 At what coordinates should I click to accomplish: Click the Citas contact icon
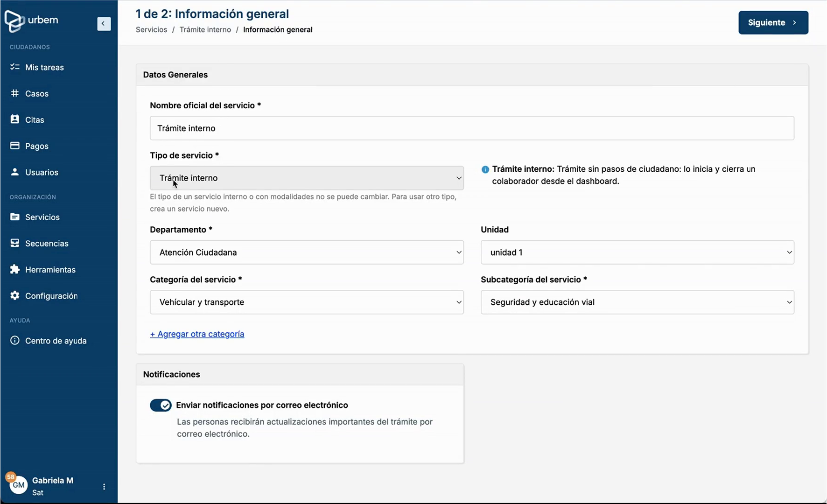tap(15, 119)
